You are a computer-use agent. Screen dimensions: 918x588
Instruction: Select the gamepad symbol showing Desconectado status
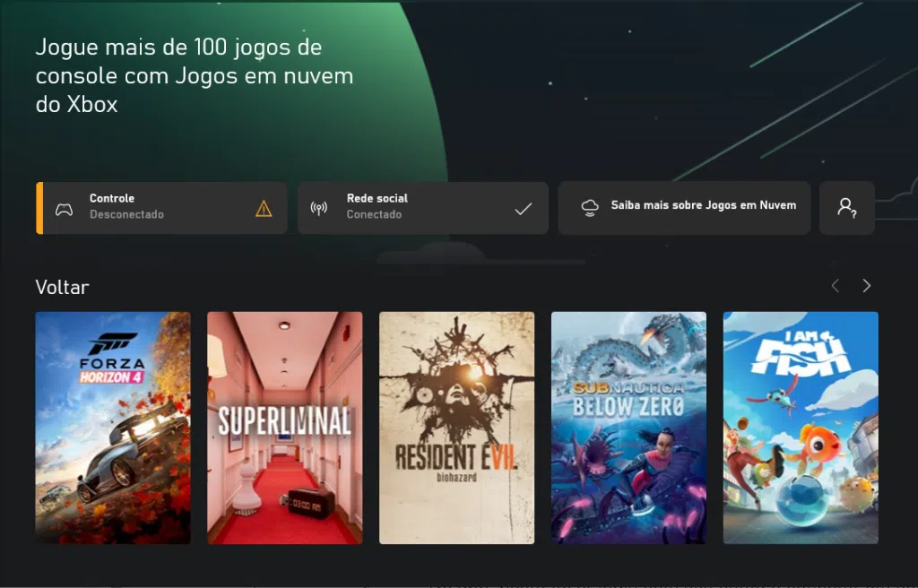64,207
